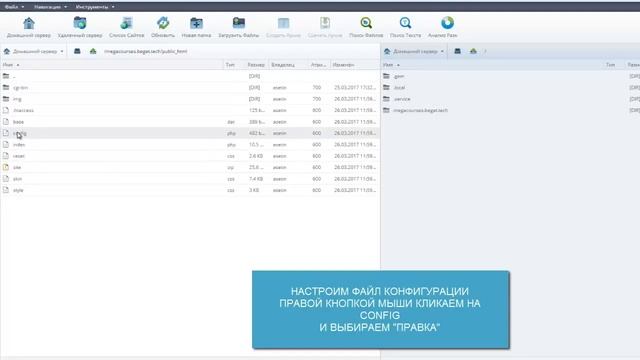Viewport: 640px width, 360px height.
Task: Click the left panel up-folder icon
Action: tap(93, 51)
